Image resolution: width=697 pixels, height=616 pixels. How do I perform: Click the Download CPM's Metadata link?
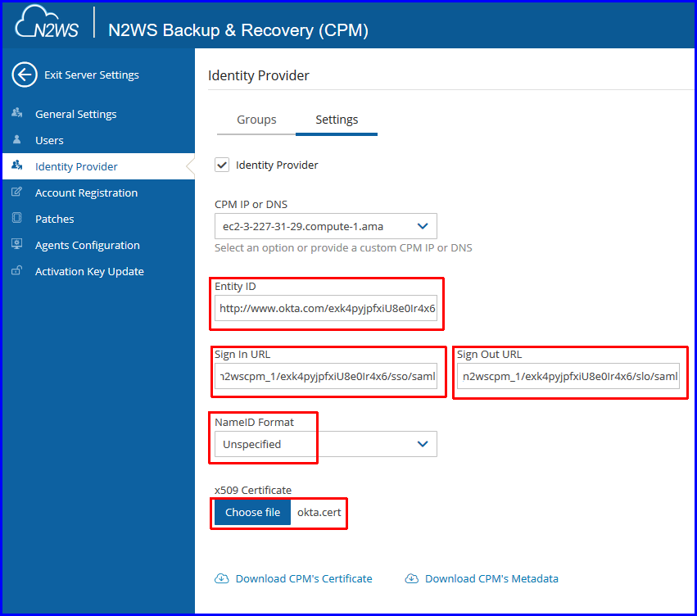(491, 578)
